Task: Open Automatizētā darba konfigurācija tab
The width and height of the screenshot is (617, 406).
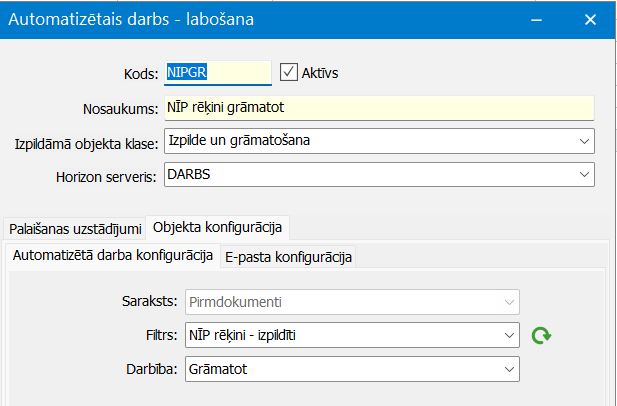Action: [x=113, y=256]
